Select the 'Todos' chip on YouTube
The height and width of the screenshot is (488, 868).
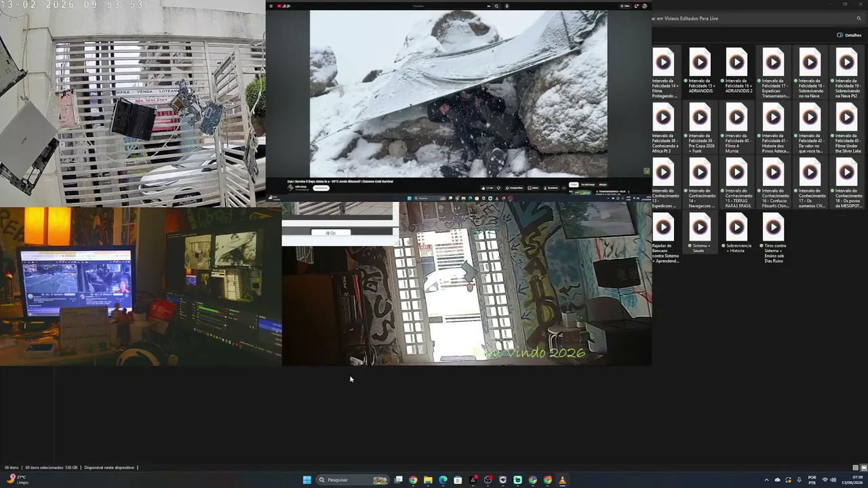pos(573,184)
